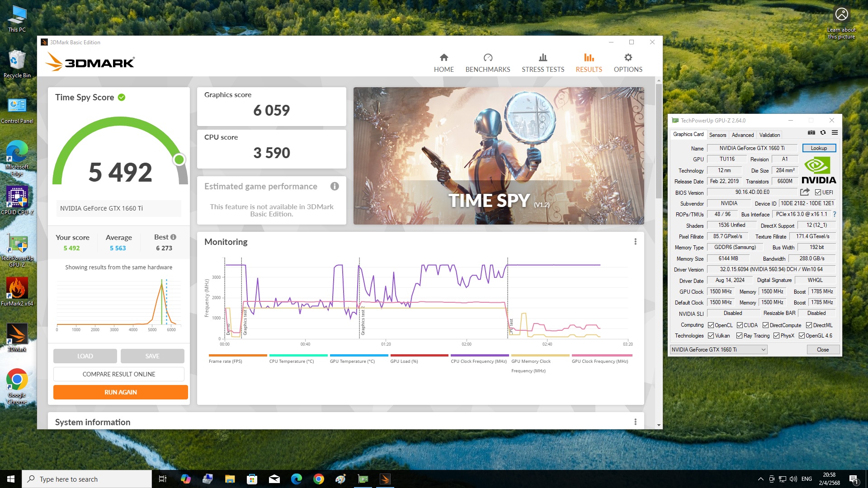Show hidden system tray icons

760,479
